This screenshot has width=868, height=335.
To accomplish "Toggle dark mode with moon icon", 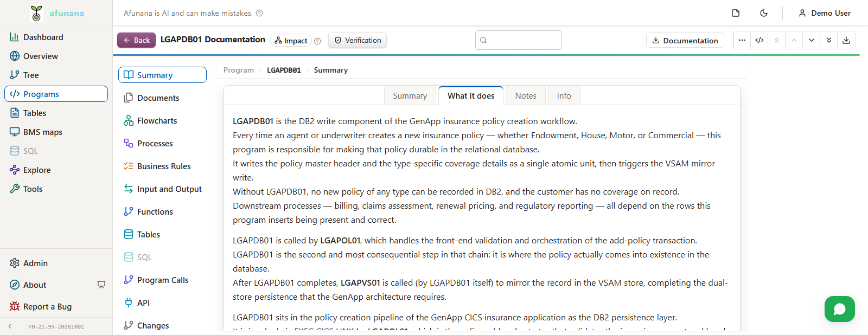I will point(764,13).
